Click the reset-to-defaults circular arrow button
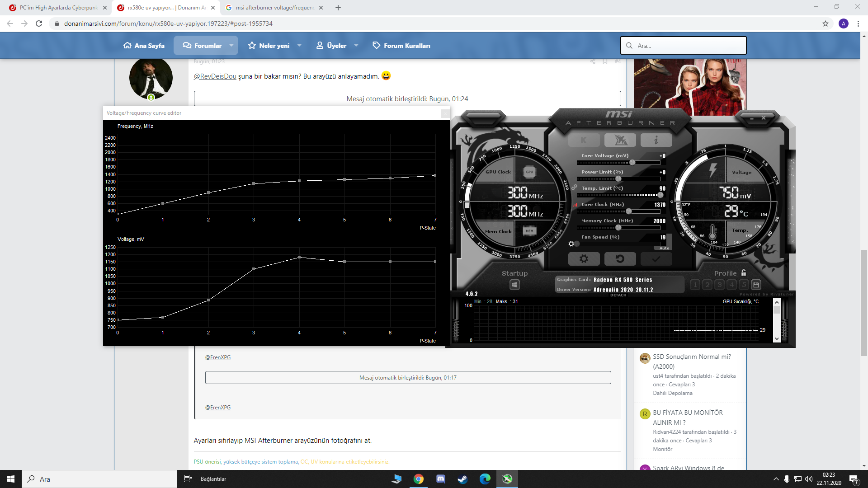868x488 pixels. tap(620, 259)
